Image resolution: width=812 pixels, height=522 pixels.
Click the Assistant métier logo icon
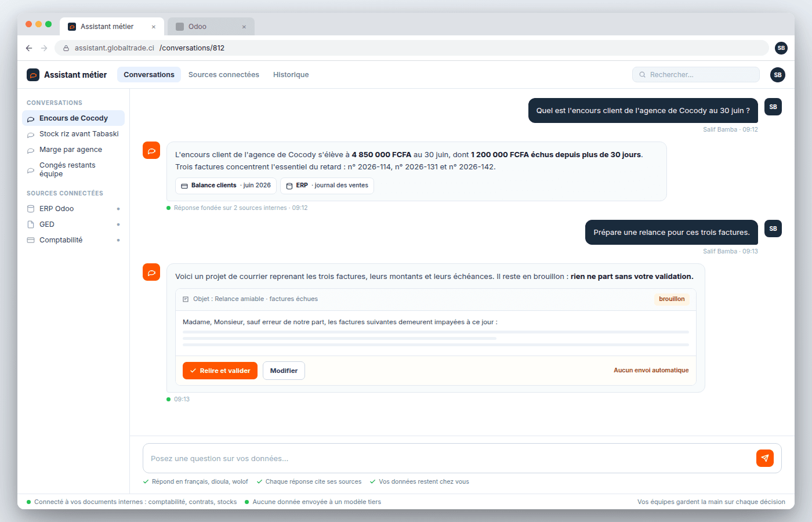pyautogui.click(x=33, y=75)
